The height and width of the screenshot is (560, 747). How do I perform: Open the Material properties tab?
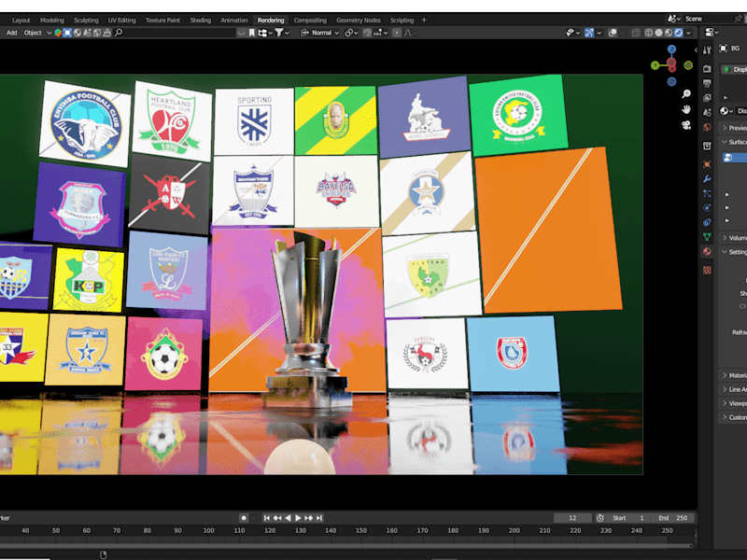click(x=707, y=251)
